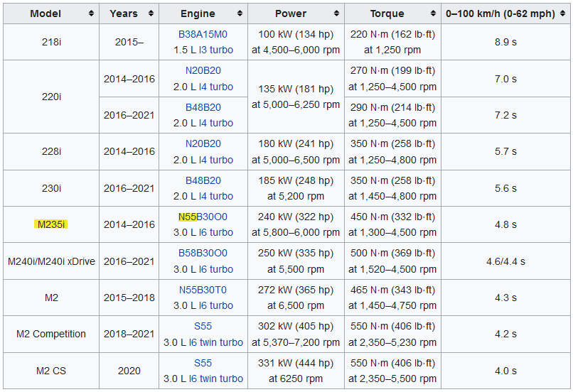Viewport: 573px width, 392px height.
Task: Open I6 twin turbo link for M2 CS
Action: pos(216,379)
